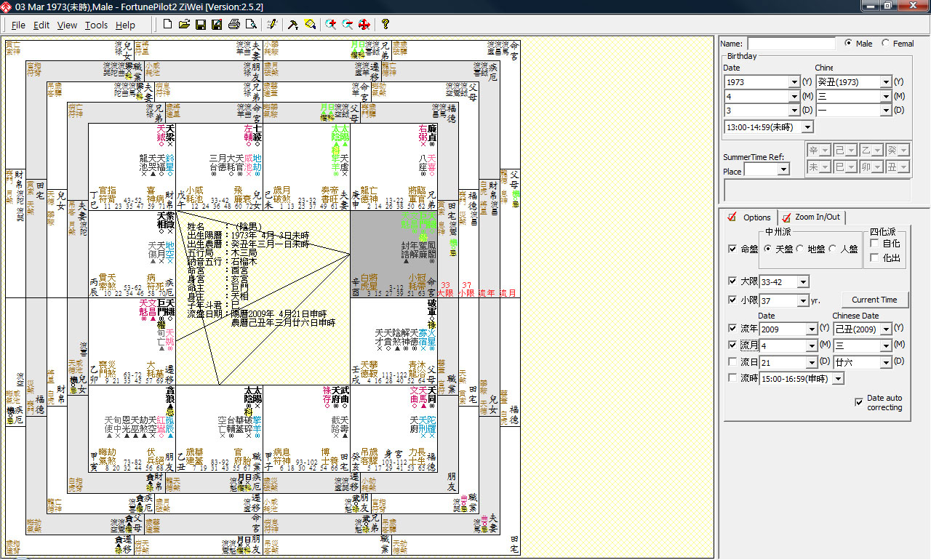Open 大限 range dropdown showing 33-42

[803, 281]
